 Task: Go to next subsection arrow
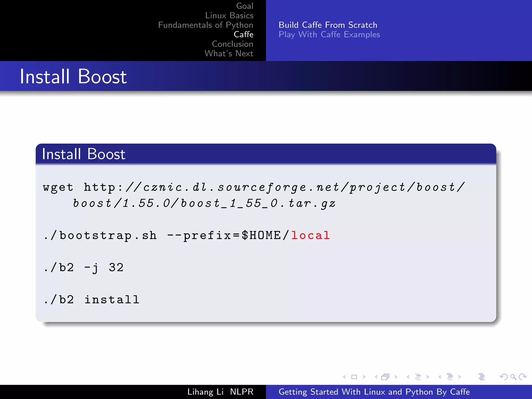[428, 377]
